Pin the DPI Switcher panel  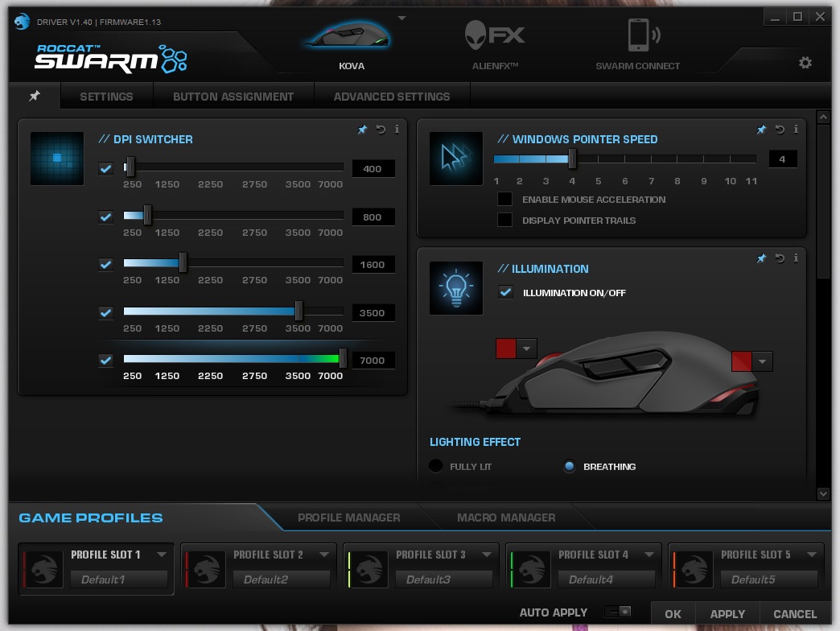pyautogui.click(x=362, y=129)
